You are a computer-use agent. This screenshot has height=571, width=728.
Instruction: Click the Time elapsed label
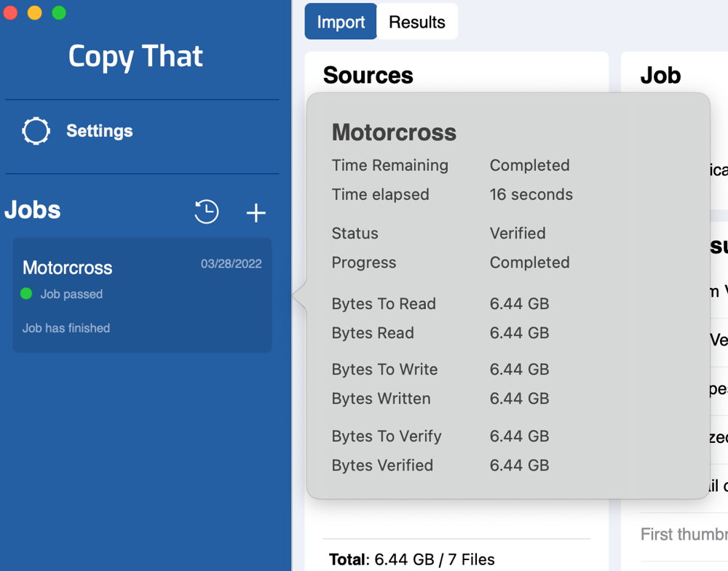pos(380,194)
